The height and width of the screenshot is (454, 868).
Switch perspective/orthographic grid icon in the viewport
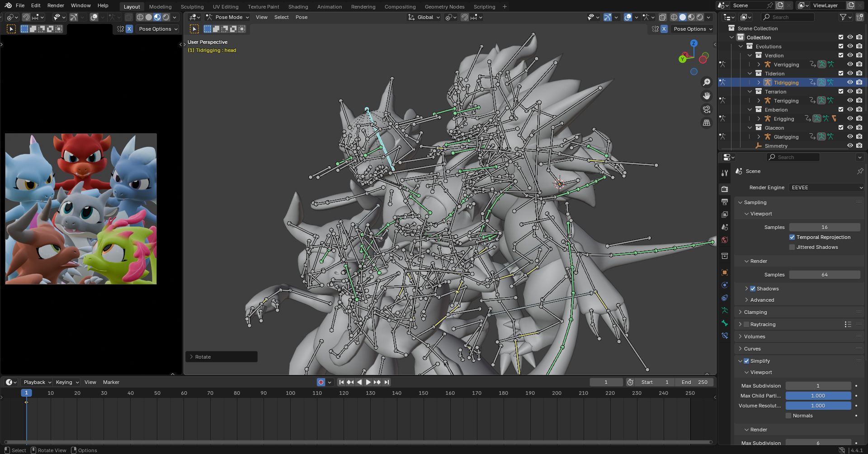tap(706, 123)
